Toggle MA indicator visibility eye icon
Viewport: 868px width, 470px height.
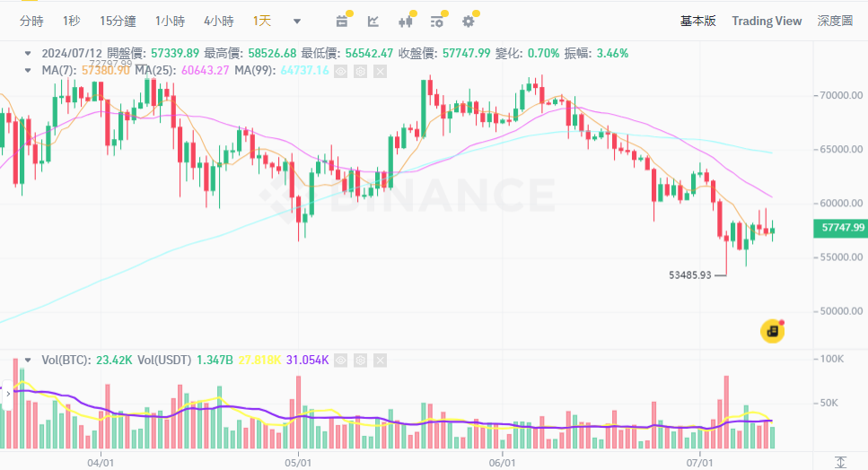[x=340, y=70]
